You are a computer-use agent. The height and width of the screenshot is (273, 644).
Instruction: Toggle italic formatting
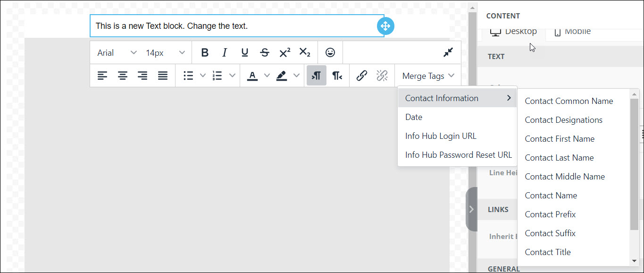(225, 53)
